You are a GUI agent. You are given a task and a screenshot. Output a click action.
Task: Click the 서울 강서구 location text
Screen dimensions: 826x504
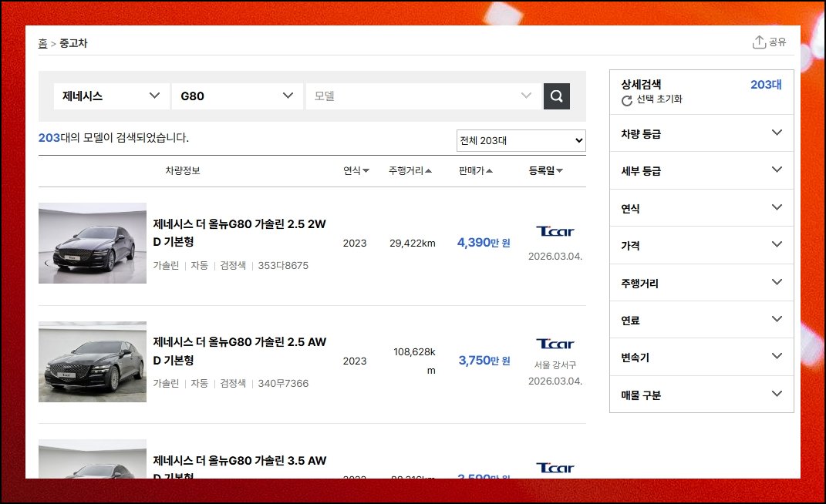pyautogui.click(x=555, y=365)
